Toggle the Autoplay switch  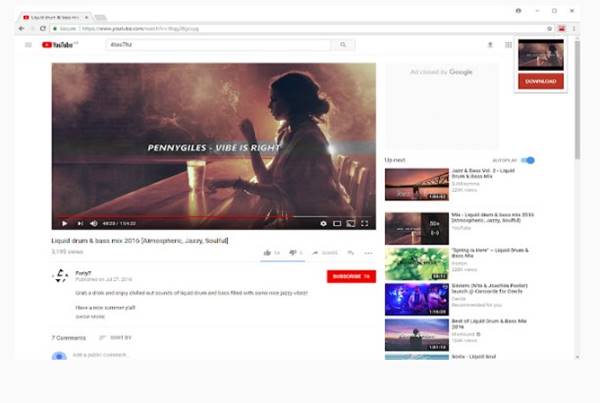pos(528,160)
